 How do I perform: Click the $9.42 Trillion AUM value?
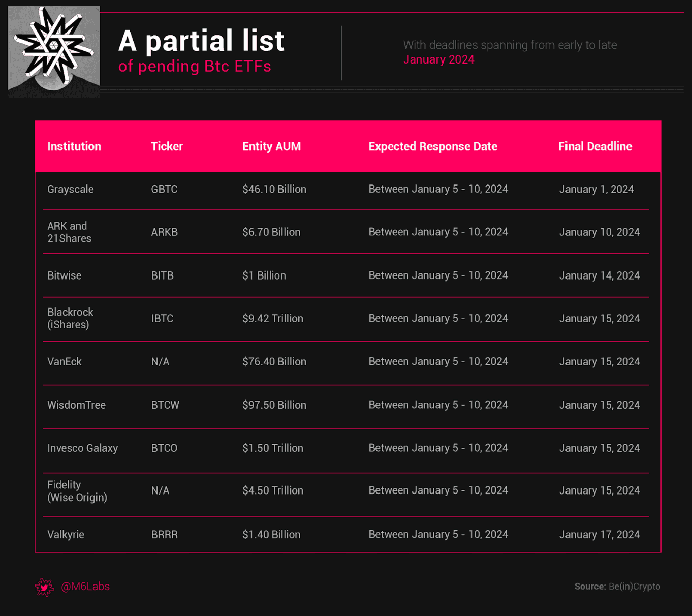pos(273,319)
